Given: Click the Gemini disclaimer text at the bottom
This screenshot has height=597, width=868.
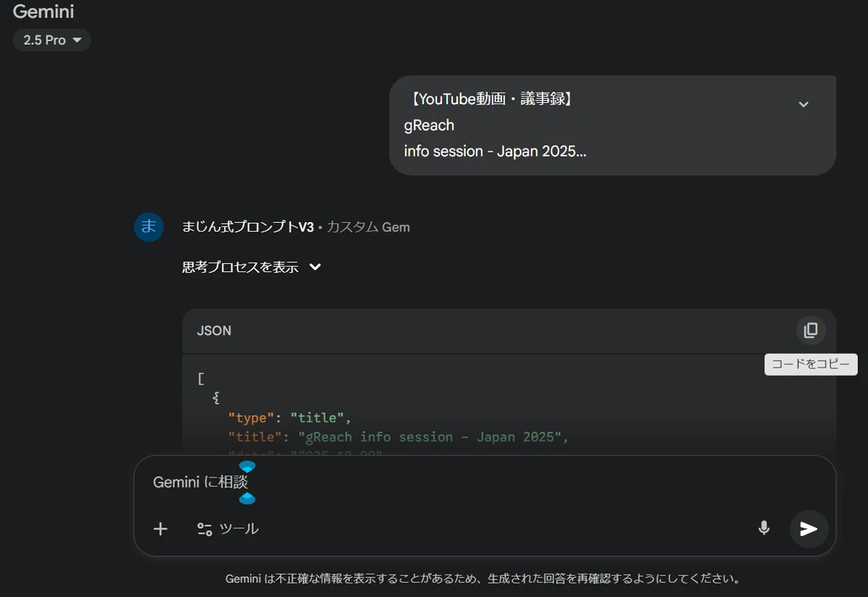Looking at the screenshot, I should (483, 579).
